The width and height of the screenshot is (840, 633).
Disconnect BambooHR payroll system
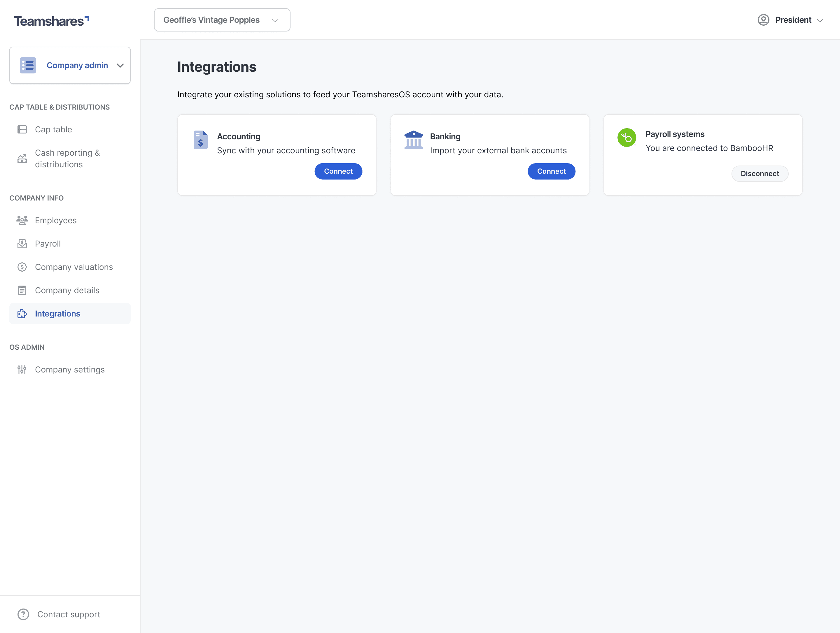[x=759, y=173]
